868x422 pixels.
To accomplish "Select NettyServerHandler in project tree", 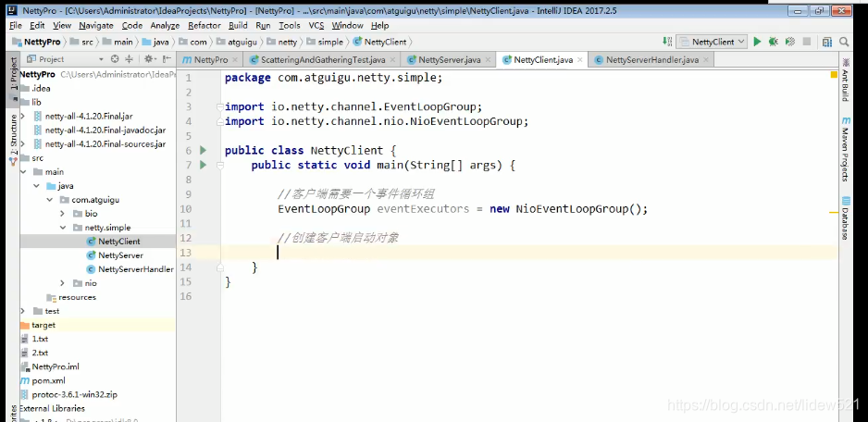I will 136,269.
